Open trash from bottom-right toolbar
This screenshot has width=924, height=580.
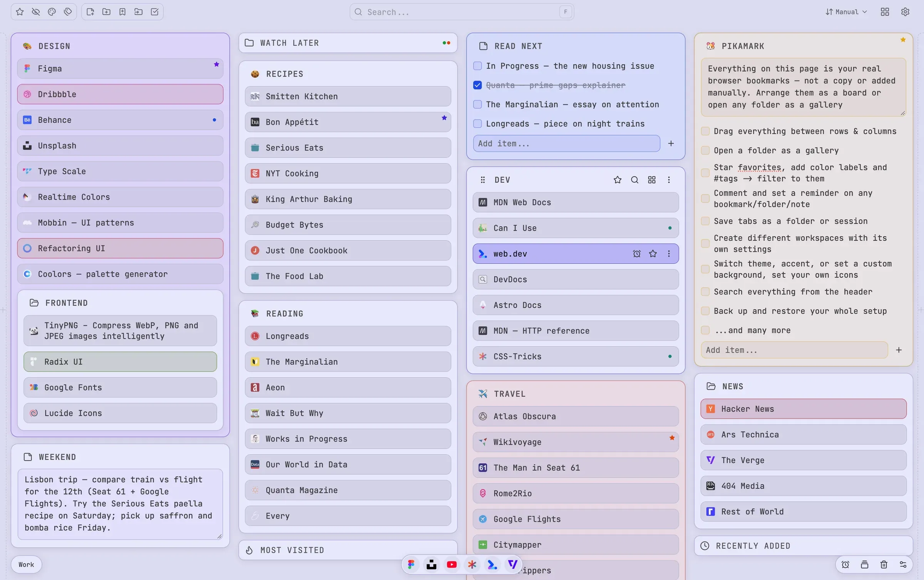[x=884, y=565]
